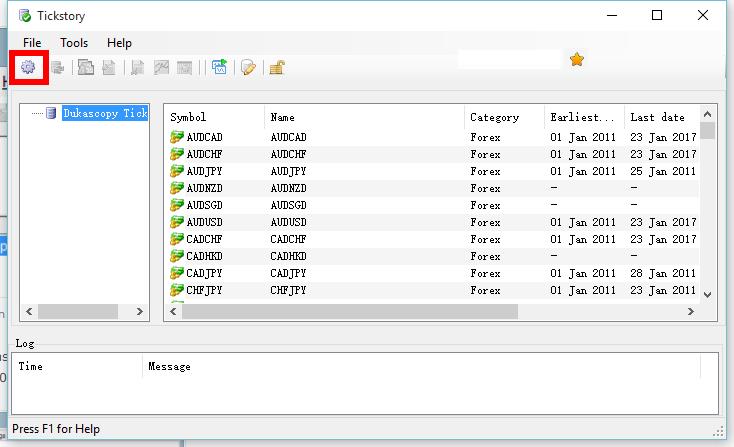Click the tree panel horizontal scrollbar thumb
Image resolution: width=734 pixels, height=447 pixels.
click(x=78, y=311)
